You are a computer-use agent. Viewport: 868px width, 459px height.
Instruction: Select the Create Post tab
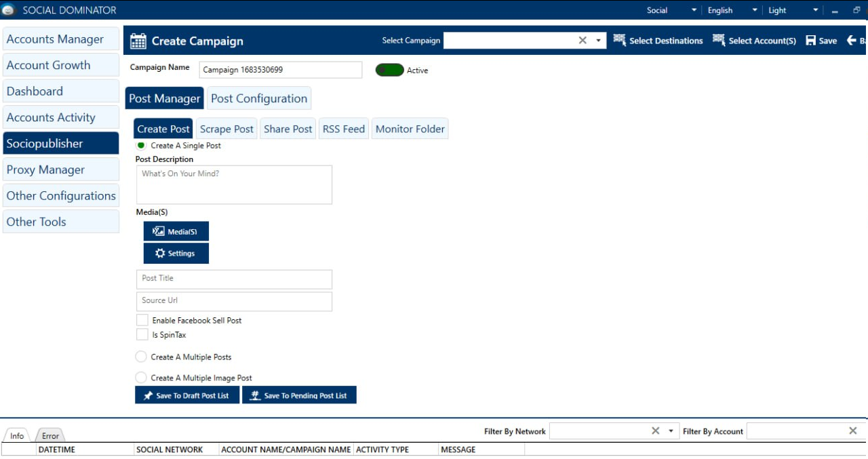163,129
